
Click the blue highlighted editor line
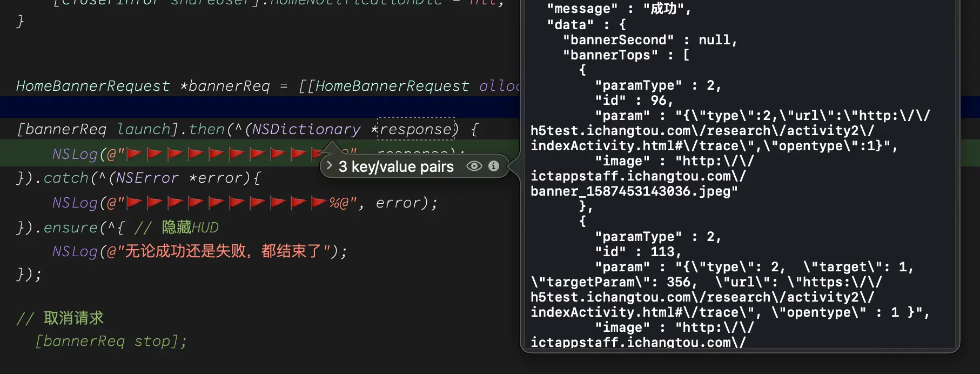(259, 107)
